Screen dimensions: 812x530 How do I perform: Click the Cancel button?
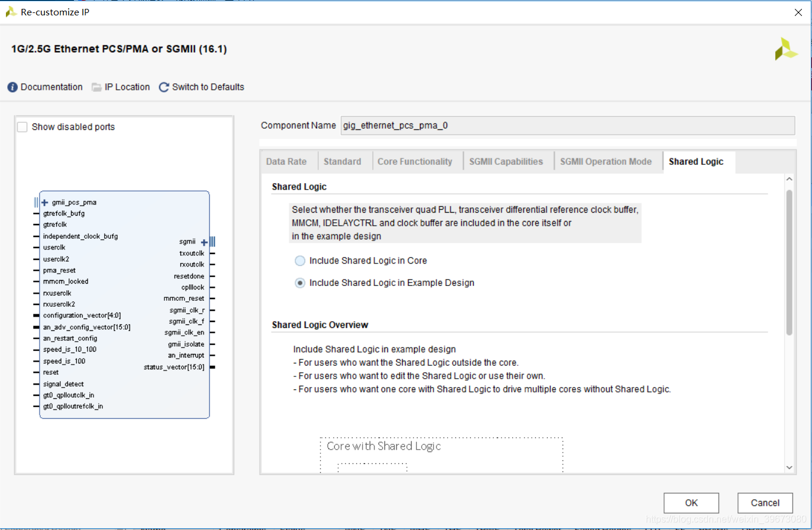pyautogui.click(x=765, y=503)
